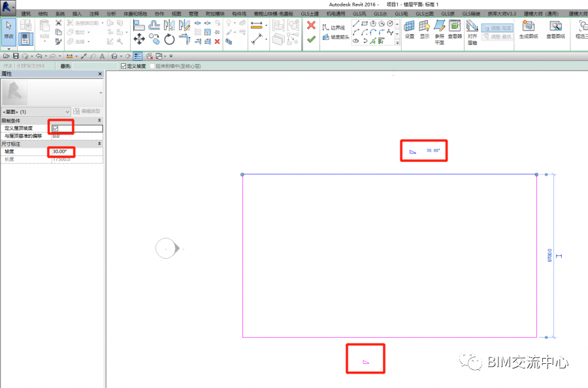
Task: Select the Copy tool in the modify panel
Action: (x=154, y=39)
